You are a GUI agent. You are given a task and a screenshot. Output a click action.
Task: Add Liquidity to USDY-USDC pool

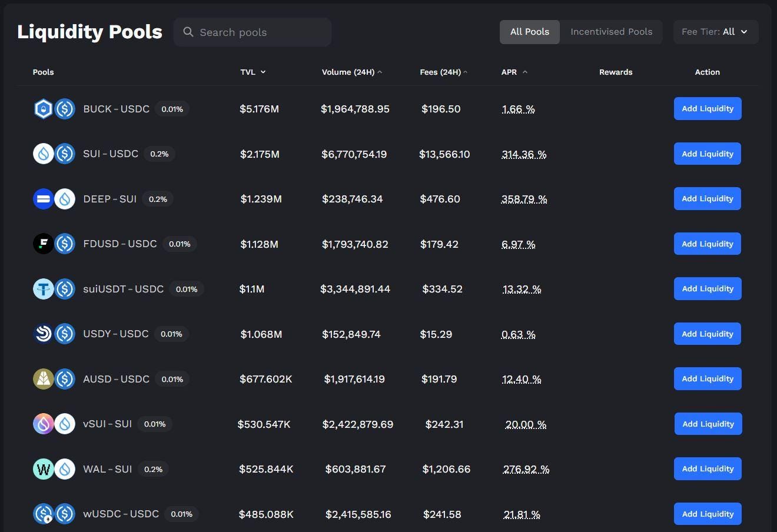(708, 334)
